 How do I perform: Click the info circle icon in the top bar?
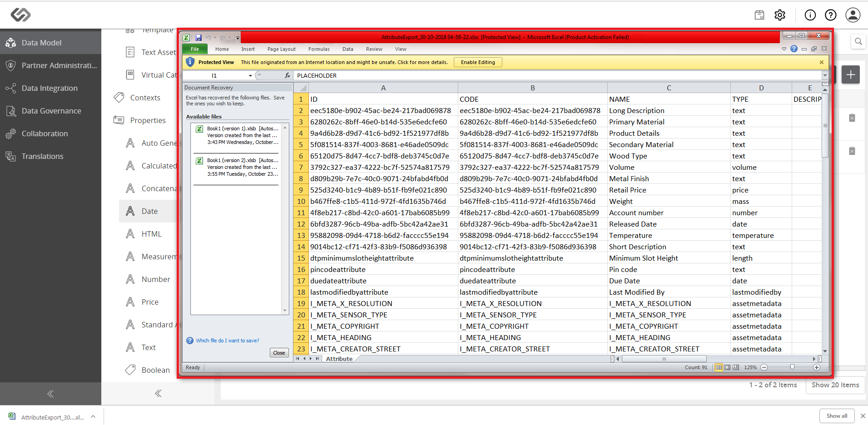coord(810,15)
